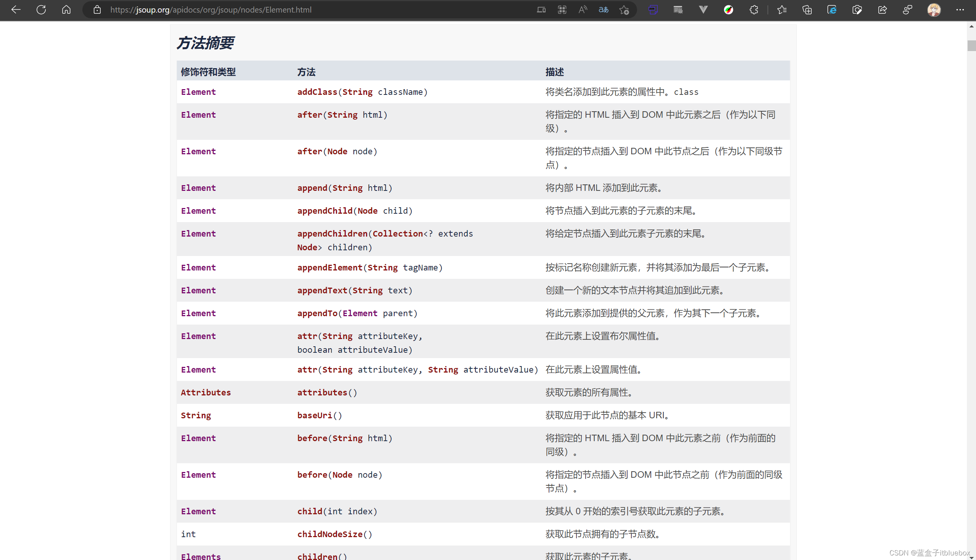The height and width of the screenshot is (560, 976).
Task: Open the translate page icon in the address bar
Action: [603, 10]
